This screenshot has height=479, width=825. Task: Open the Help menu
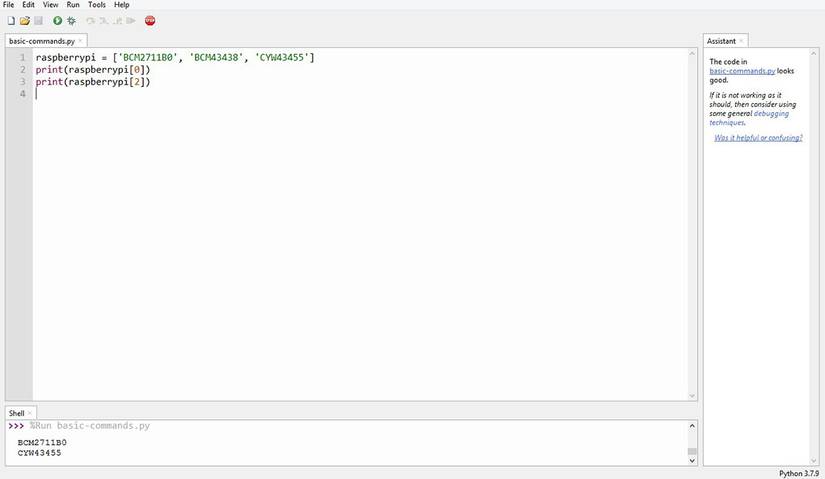point(122,5)
